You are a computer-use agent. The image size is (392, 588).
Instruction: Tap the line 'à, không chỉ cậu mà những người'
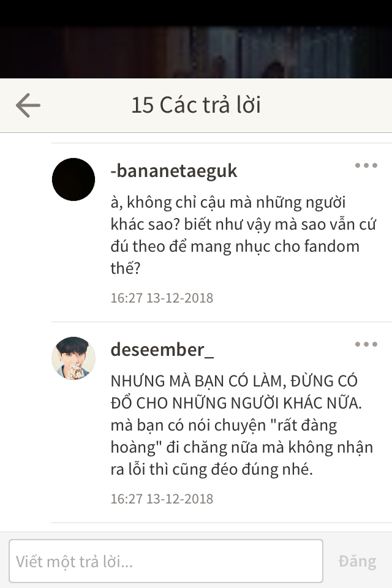pos(228,203)
